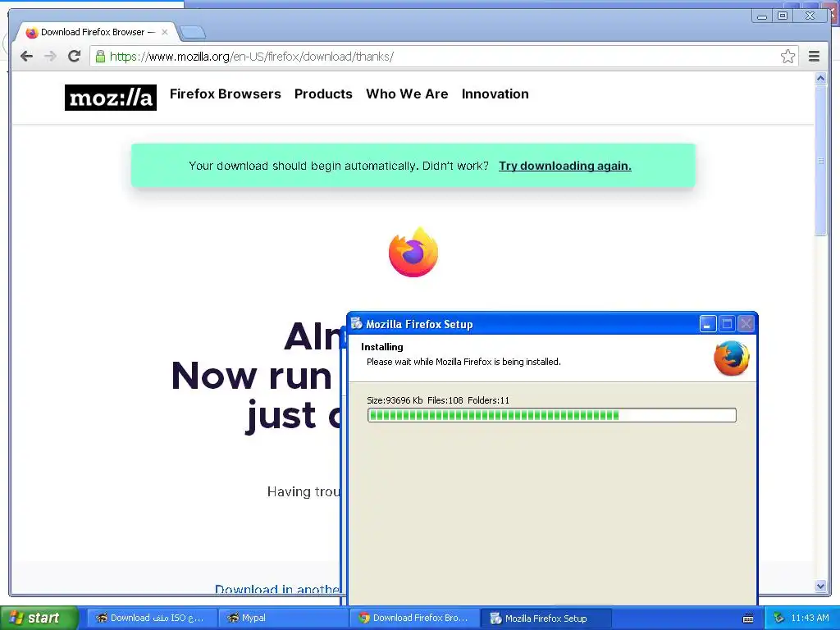
Task: Switch to the Mypal taskbar item
Action: (x=283, y=618)
